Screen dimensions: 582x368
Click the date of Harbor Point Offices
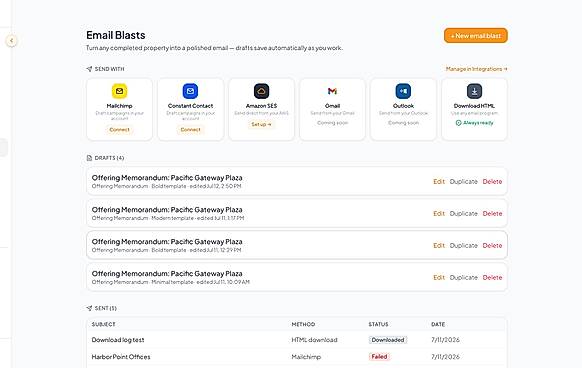pos(445,357)
